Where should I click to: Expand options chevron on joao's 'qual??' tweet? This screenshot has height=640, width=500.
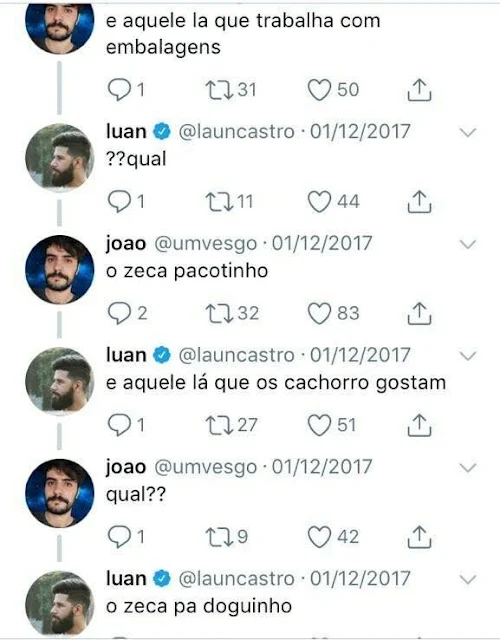[x=468, y=467]
